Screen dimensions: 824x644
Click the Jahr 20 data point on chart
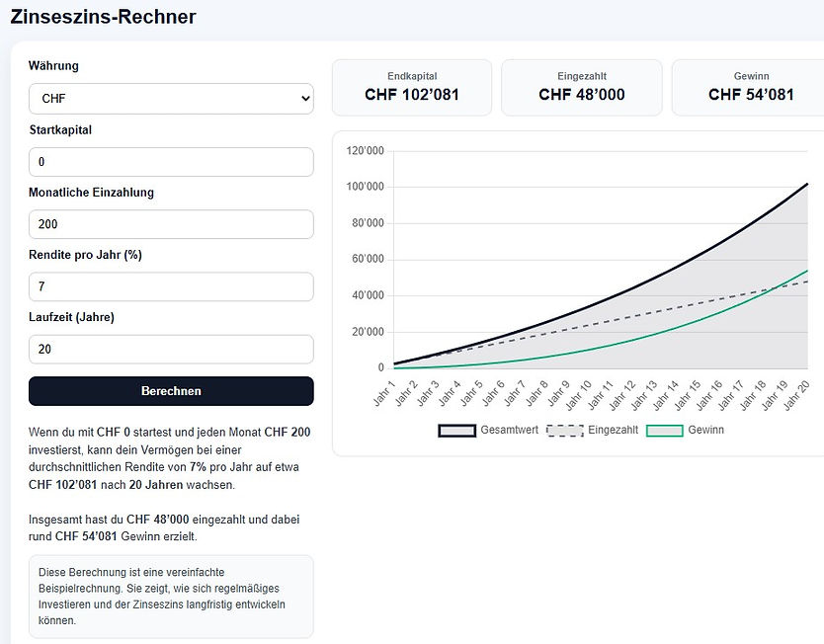(x=807, y=184)
